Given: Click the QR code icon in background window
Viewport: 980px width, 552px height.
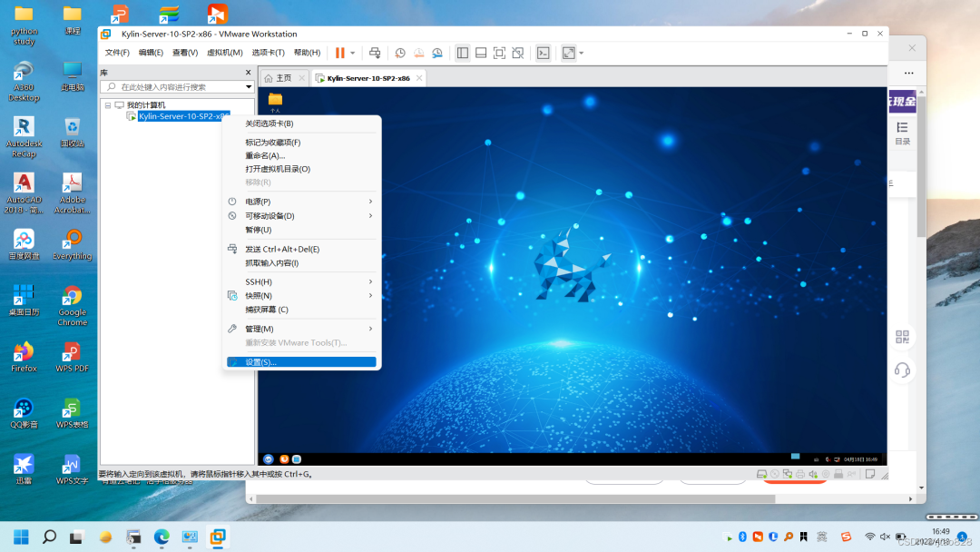Looking at the screenshot, I should (x=903, y=337).
